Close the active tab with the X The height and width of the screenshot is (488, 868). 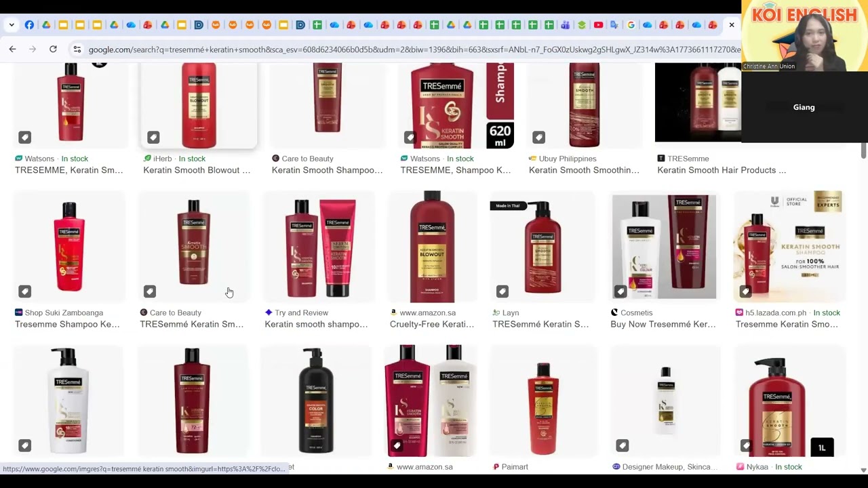[x=732, y=25]
